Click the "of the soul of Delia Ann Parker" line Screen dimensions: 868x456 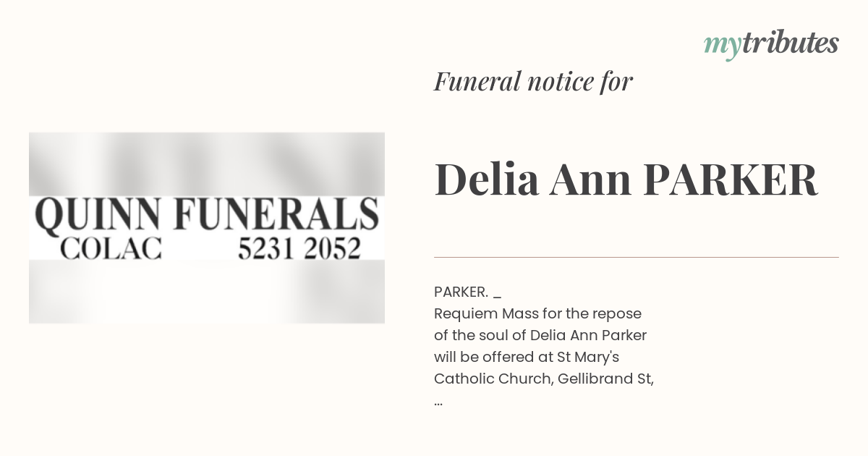pyautogui.click(x=540, y=335)
